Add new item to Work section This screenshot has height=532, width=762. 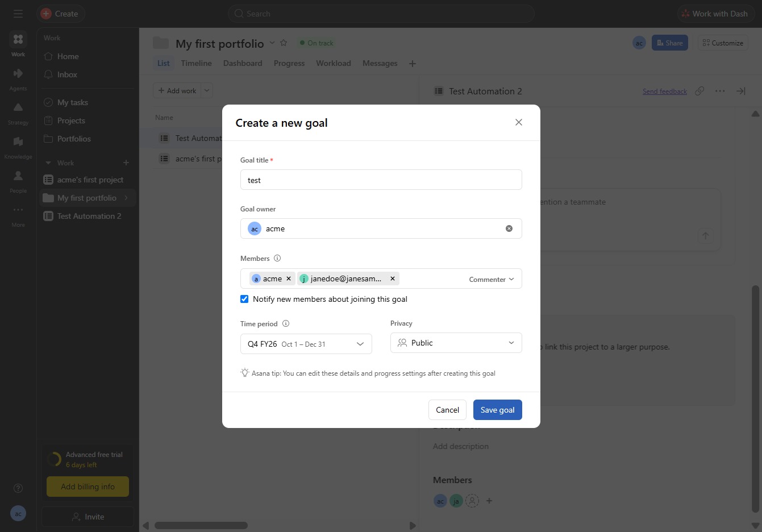pos(126,163)
